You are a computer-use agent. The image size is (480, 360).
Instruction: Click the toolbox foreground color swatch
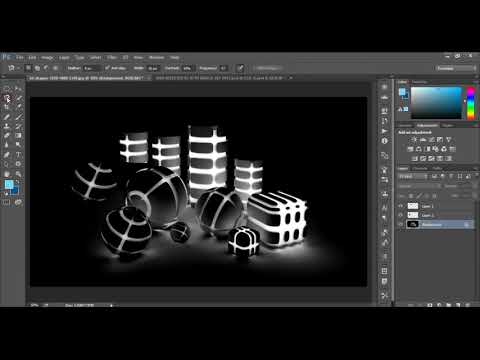(x=9, y=184)
